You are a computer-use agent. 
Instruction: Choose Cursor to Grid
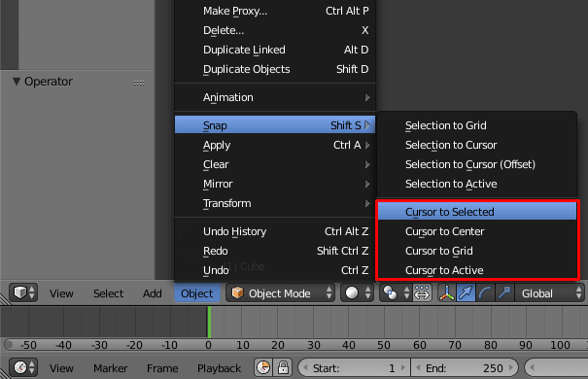click(x=477, y=251)
